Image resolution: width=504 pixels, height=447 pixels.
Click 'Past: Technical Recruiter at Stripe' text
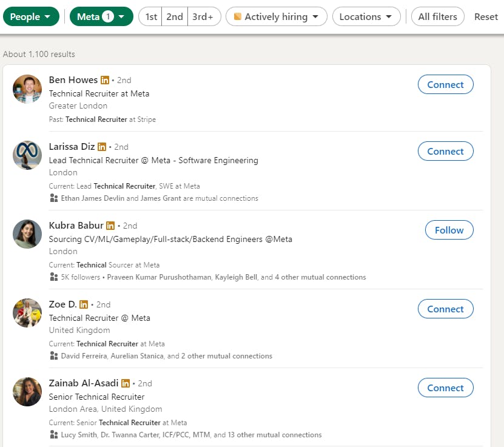click(x=102, y=119)
